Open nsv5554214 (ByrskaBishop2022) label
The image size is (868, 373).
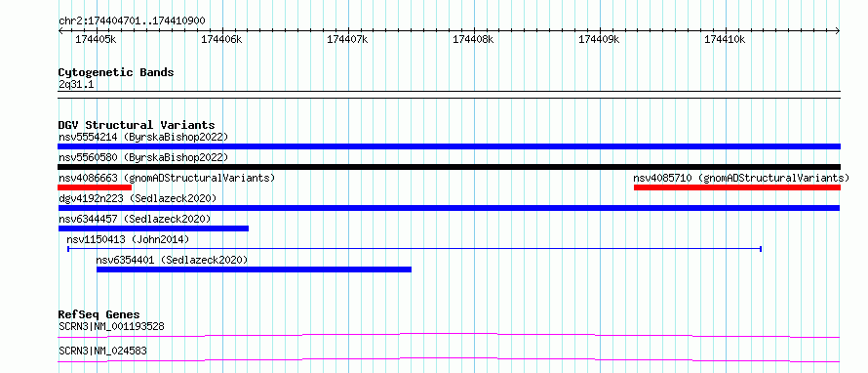tap(143, 137)
